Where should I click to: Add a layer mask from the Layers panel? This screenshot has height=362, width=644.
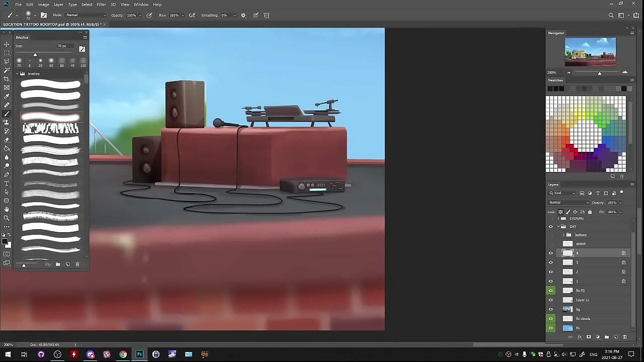[x=589, y=337]
